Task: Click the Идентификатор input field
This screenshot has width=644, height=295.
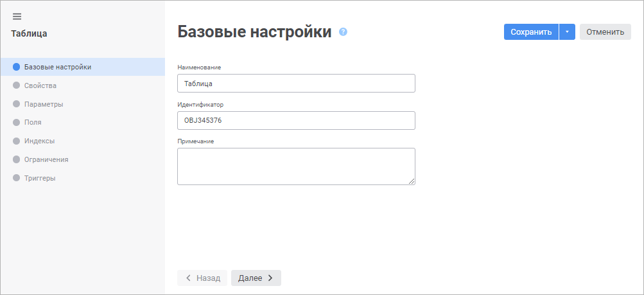Action: 296,121
